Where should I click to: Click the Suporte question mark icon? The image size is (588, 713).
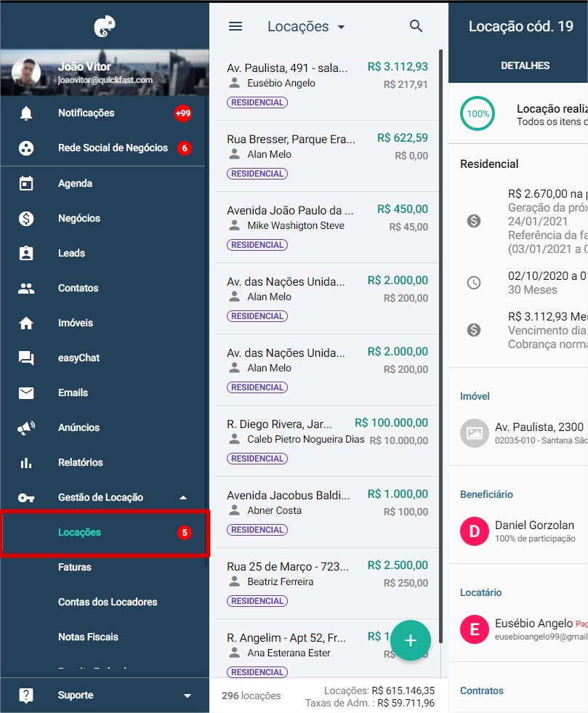click(x=26, y=695)
